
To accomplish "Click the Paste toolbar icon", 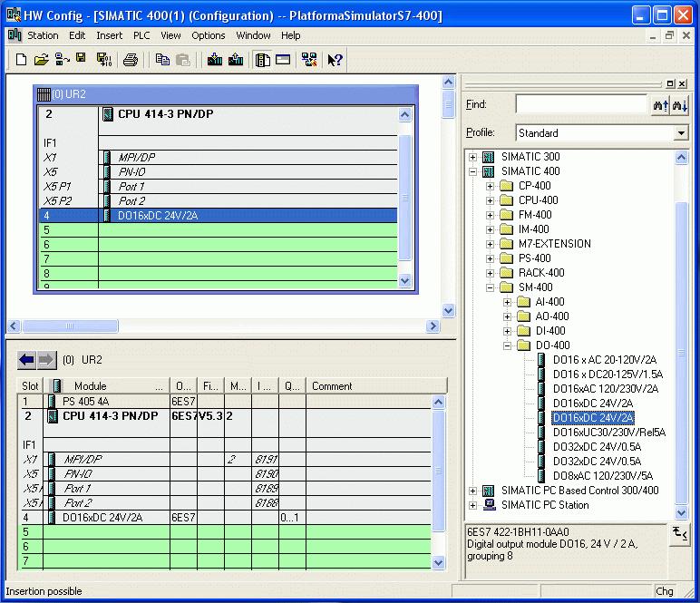I will 182,59.
